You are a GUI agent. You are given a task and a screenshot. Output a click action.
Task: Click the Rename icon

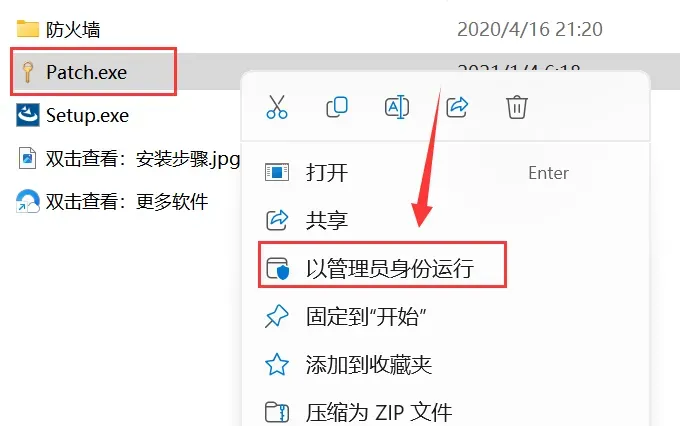point(397,107)
